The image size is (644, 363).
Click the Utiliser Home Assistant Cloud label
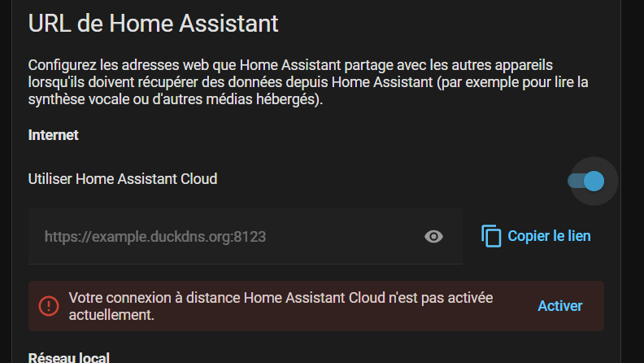123,179
